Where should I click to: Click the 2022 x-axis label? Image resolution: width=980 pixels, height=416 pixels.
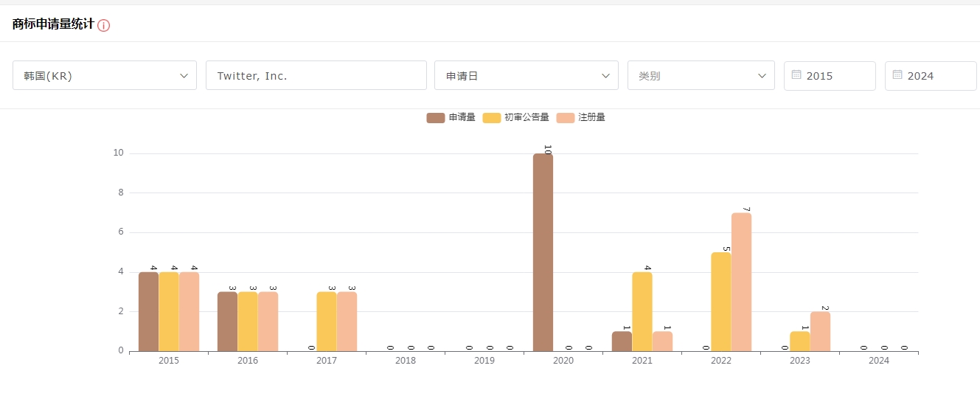(721, 361)
